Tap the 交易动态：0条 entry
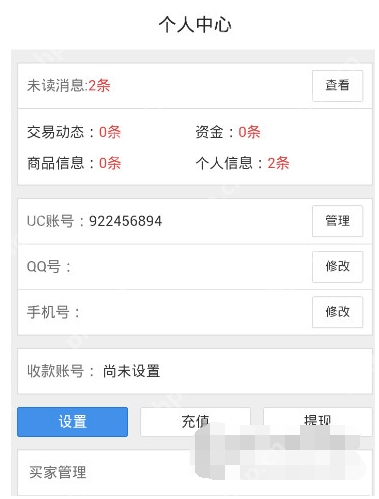The height and width of the screenshot is (499, 379). 74,132
